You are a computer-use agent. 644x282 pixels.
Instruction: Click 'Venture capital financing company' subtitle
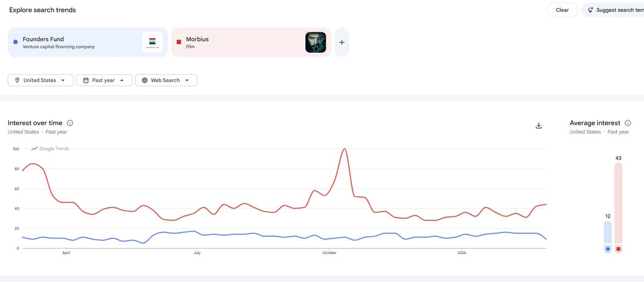pyautogui.click(x=58, y=47)
